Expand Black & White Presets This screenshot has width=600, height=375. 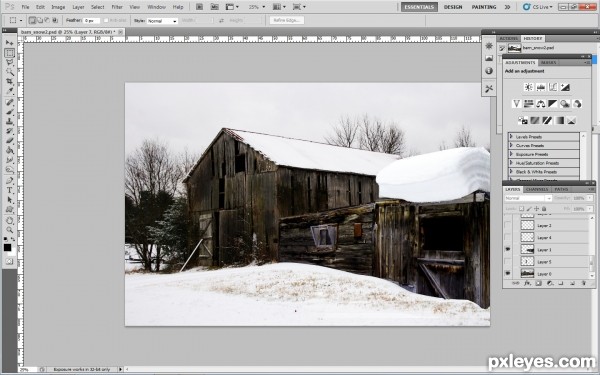[x=511, y=172]
